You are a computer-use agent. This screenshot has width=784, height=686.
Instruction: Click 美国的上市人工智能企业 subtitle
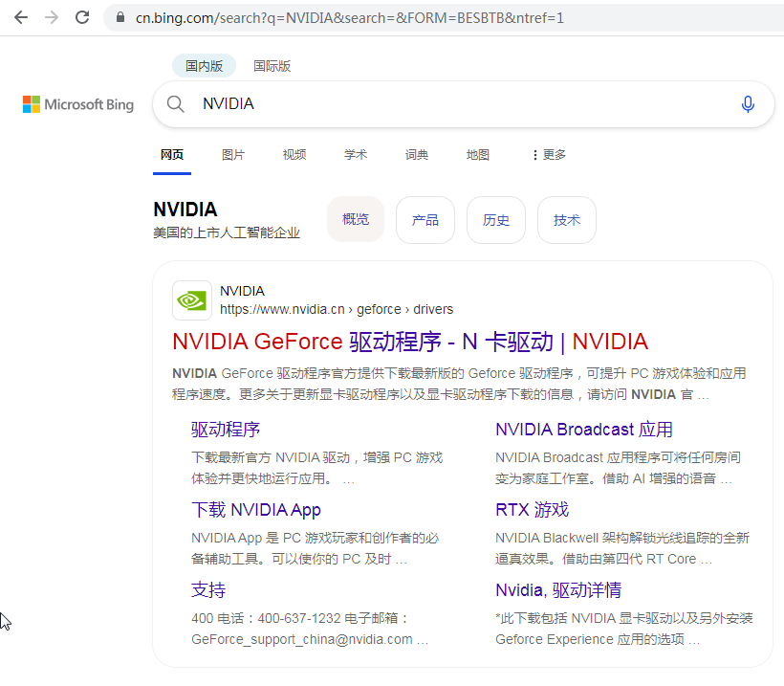coord(227,232)
